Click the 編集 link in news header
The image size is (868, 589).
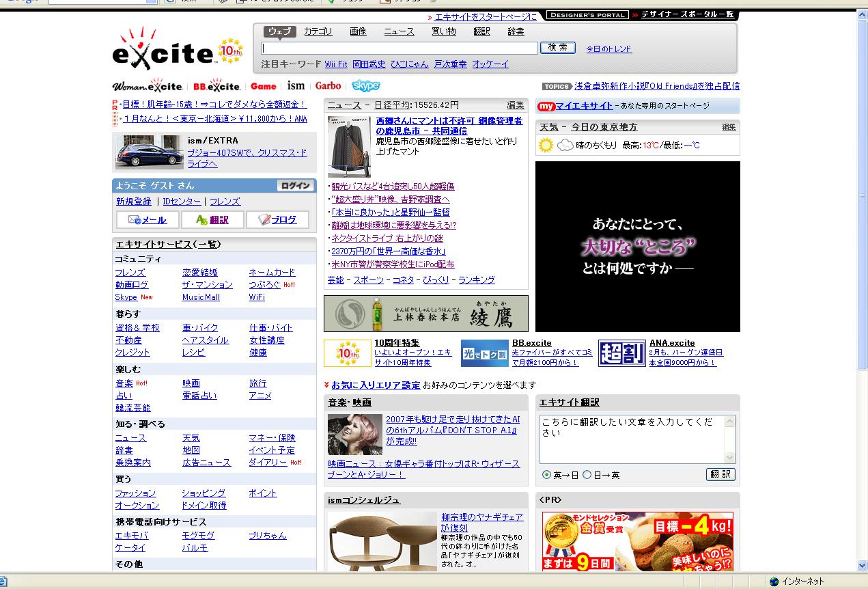click(516, 105)
